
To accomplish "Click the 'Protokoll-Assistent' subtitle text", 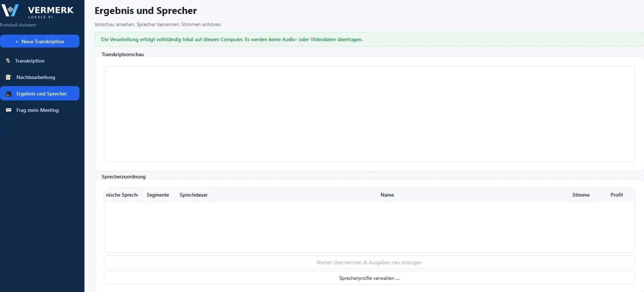I will (18, 25).
